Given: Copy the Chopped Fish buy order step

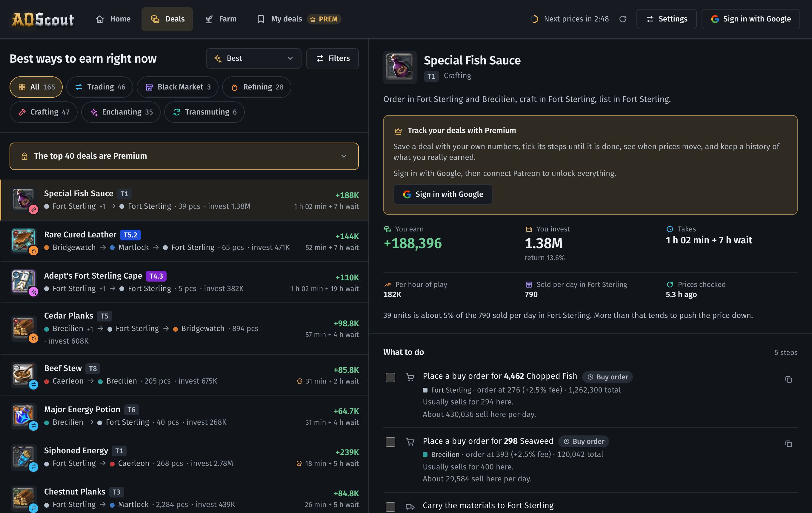Looking at the screenshot, I should coord(788,379).
